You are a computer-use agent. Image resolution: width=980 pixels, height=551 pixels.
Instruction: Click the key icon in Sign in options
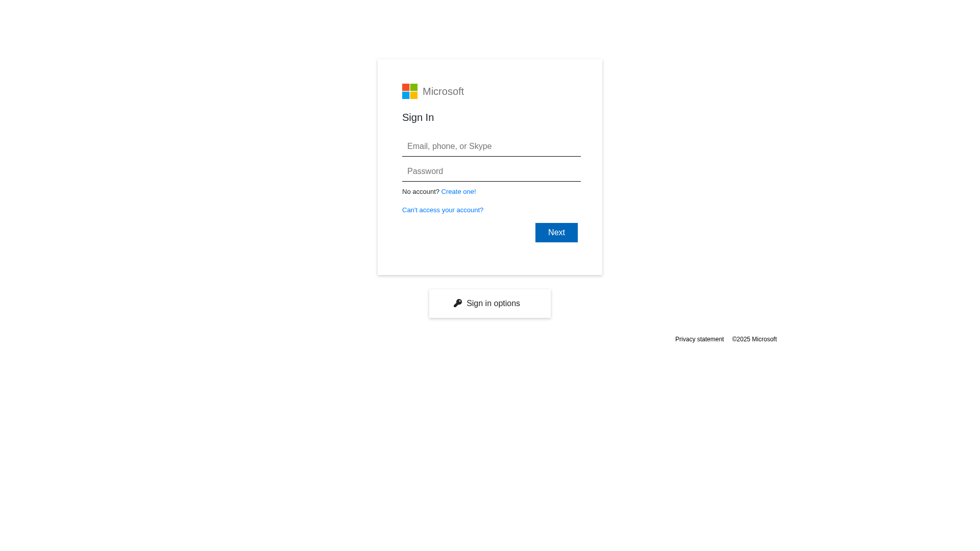tap(458, 303)
